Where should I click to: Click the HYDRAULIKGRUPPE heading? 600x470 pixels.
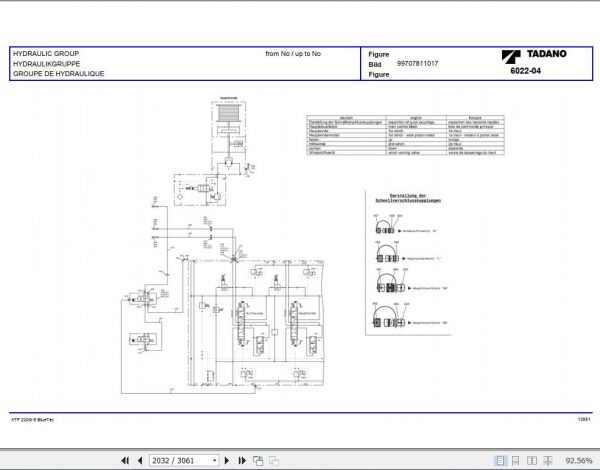click(x=47, y=64)
